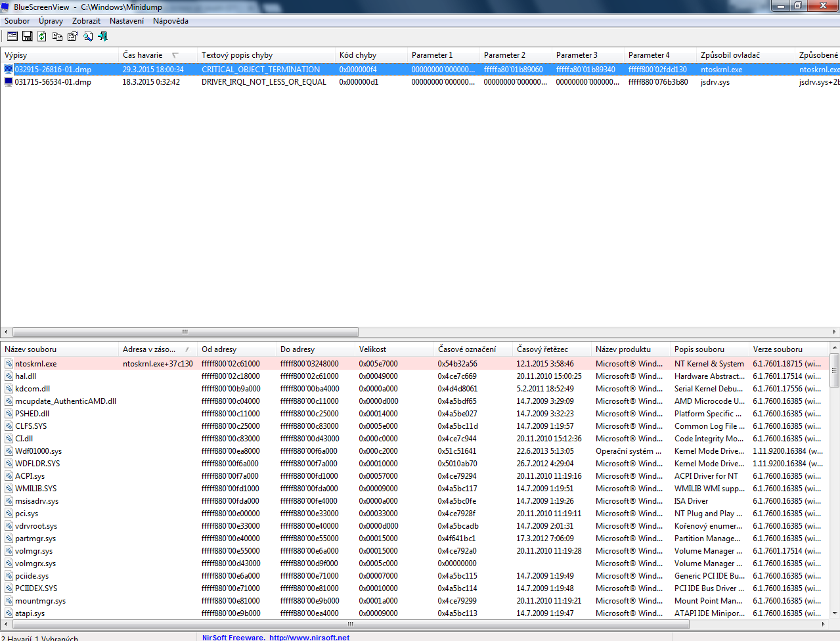Click the ntoskrnl.exe+37c130 address cell
This screenshot has width=840, height=641.
pos(158,364)
